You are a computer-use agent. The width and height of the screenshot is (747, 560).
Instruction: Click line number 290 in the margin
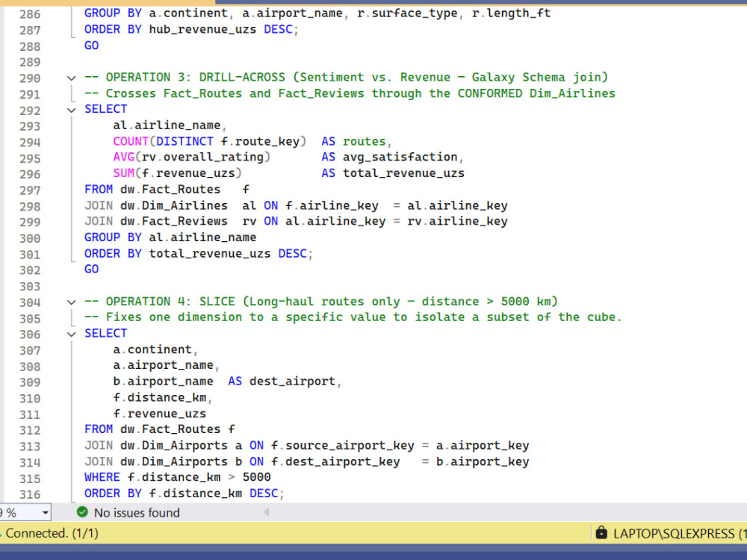click(x=30, y=78)
